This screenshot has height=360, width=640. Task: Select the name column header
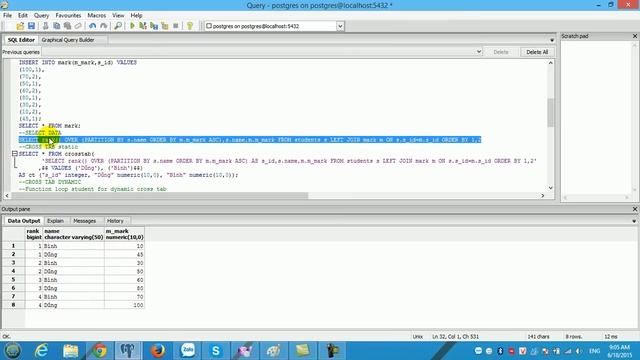click(x=73, y=234)
